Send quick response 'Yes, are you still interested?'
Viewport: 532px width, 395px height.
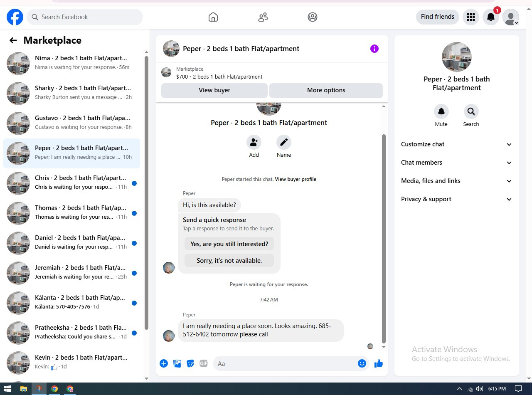pos(229,244)
